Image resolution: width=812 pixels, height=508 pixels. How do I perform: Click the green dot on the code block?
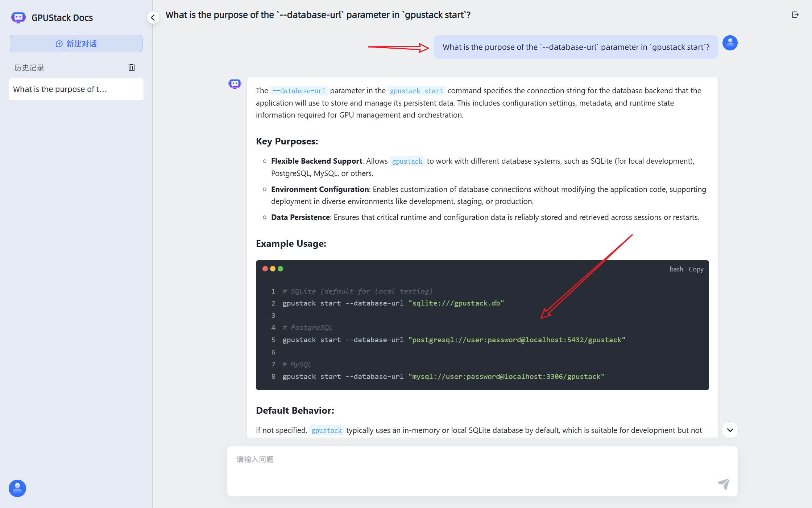click(280, 269)
